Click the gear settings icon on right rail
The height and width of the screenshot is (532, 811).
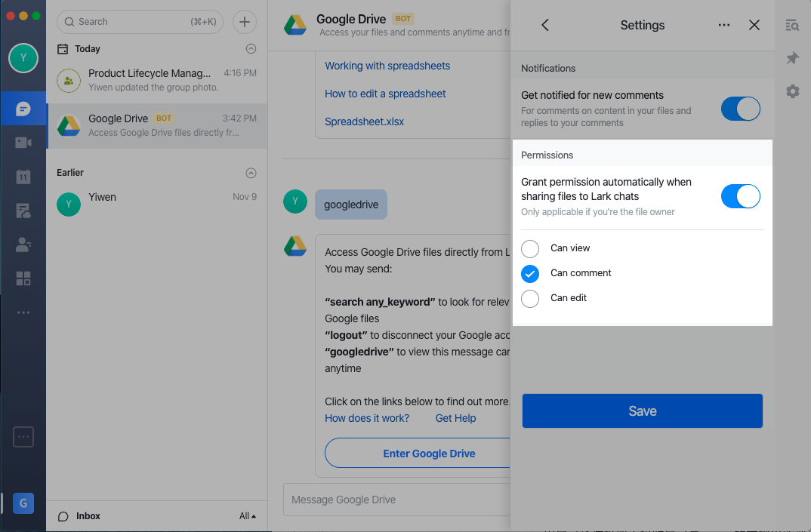[x=792, y=91]
